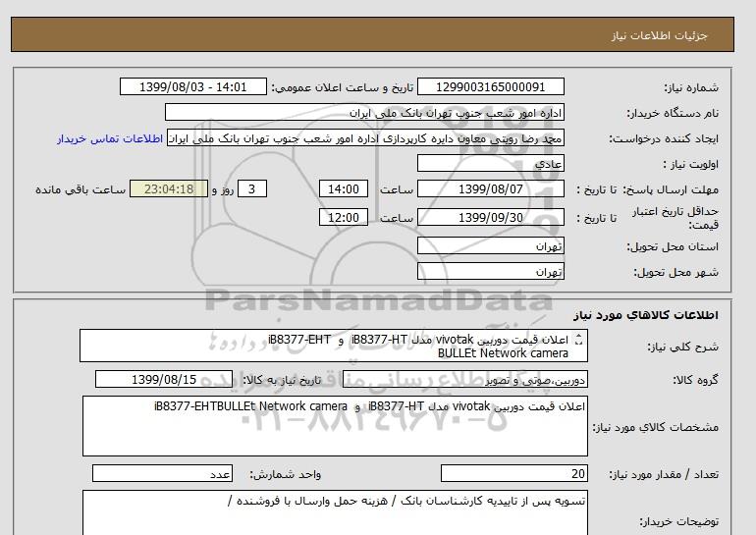The width and height of the screenshot is (756, 535).
Task: Click label تاریخ و ساعت اعلان عمومی
Action: [343, 87]
